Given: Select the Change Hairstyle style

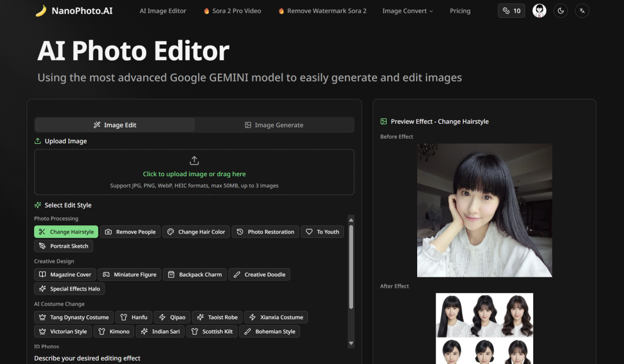Looking at the screenshot, I should click(x=66, y=232).
